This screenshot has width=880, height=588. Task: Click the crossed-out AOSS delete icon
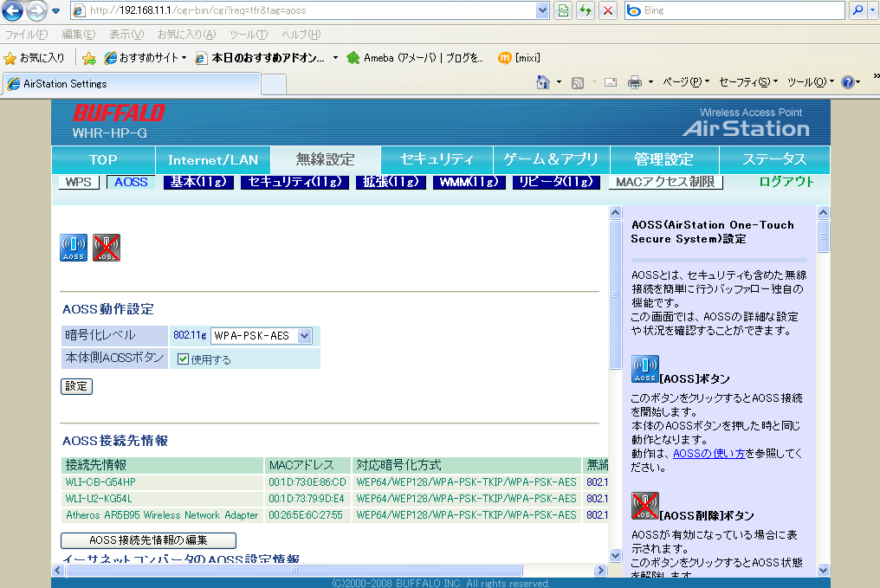pos(107,248)
